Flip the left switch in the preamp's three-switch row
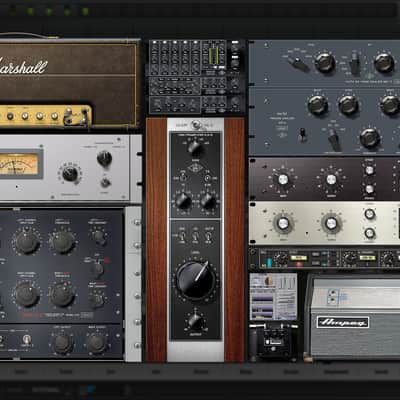 (182, 237)
